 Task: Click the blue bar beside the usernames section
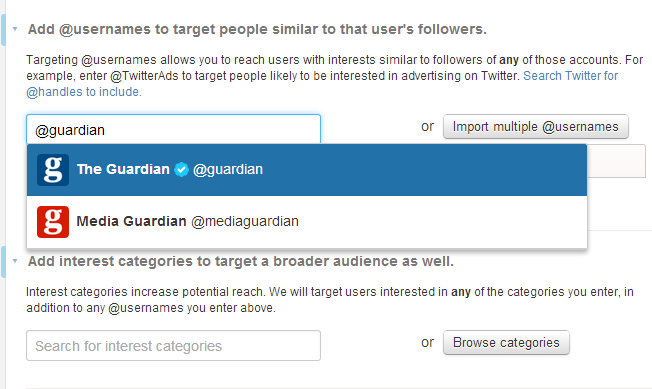click(3, 30)
